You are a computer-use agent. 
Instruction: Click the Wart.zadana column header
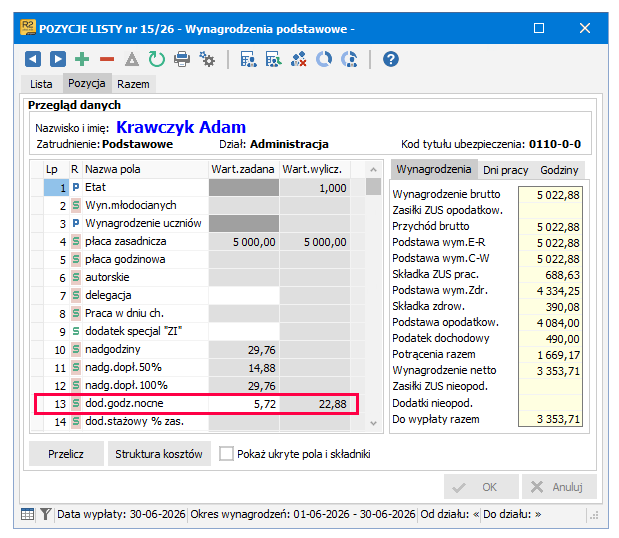244,169
